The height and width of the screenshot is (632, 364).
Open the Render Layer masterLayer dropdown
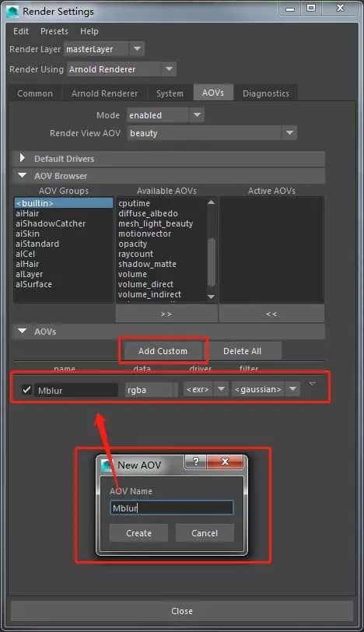(137, 49)
